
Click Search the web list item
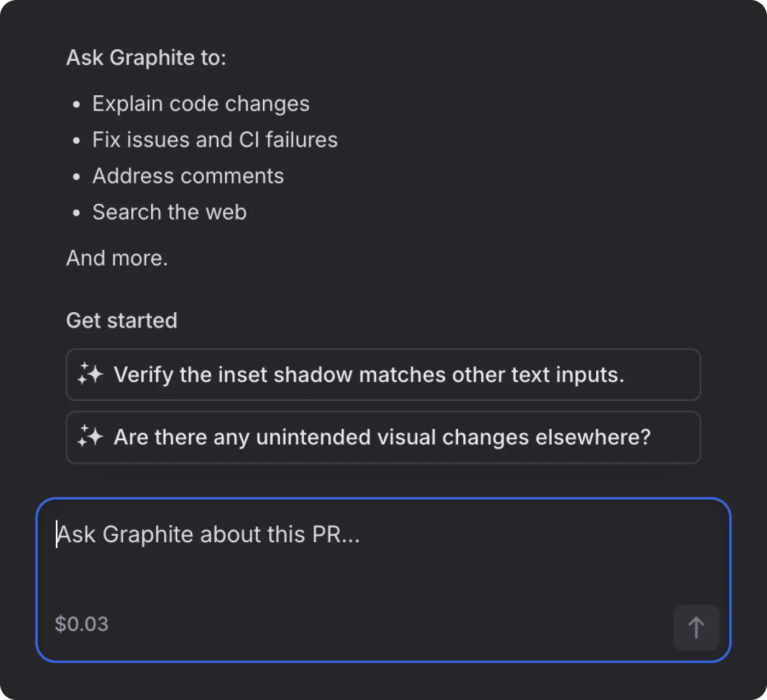tap(170, 212)
